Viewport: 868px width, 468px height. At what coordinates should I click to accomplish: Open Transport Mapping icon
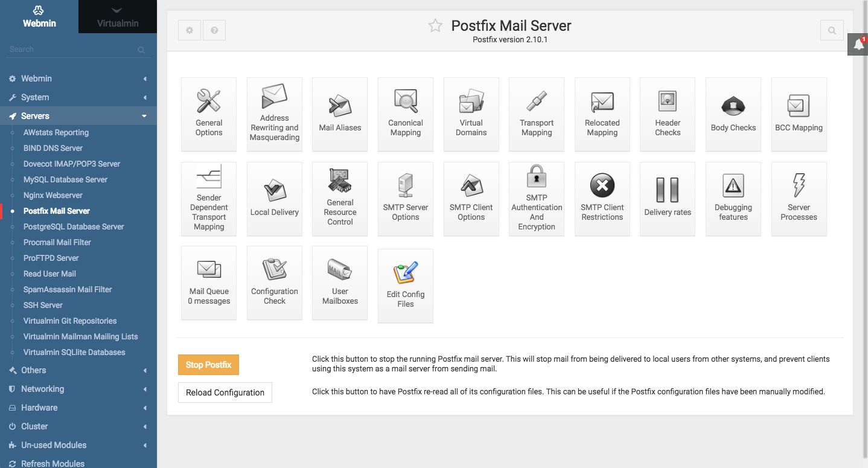click(537, 114)
